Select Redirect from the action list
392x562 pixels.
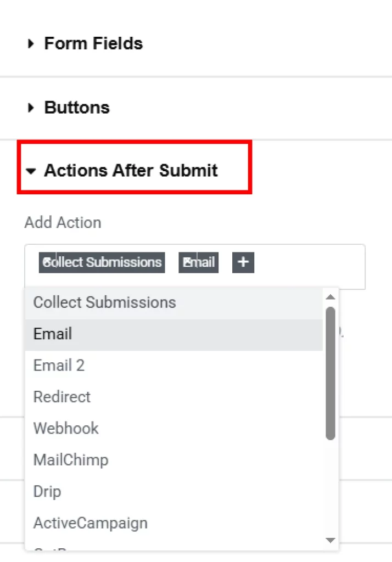pos(61,397)
